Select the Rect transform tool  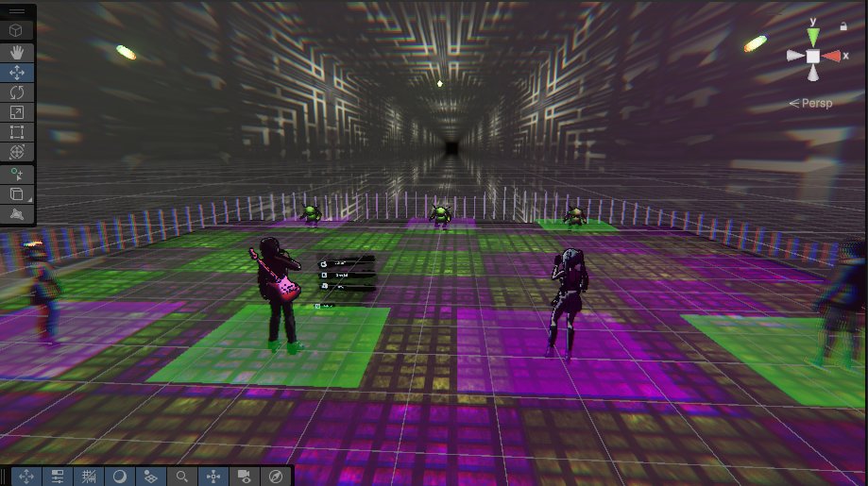17,132
